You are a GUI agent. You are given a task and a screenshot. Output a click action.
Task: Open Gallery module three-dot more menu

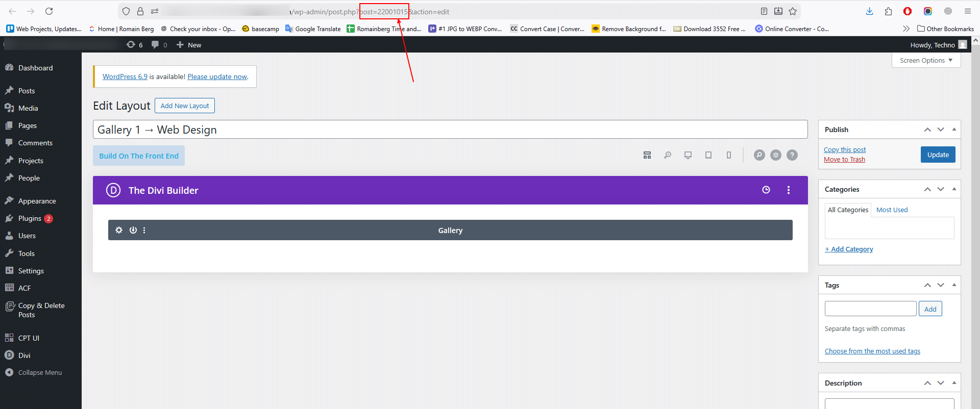(144, 230)
